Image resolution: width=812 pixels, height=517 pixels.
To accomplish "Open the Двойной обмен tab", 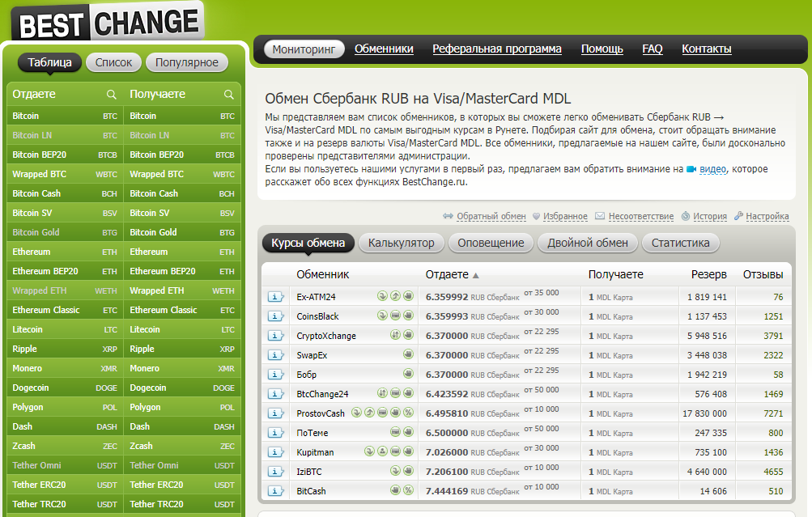I will point(588,243).
